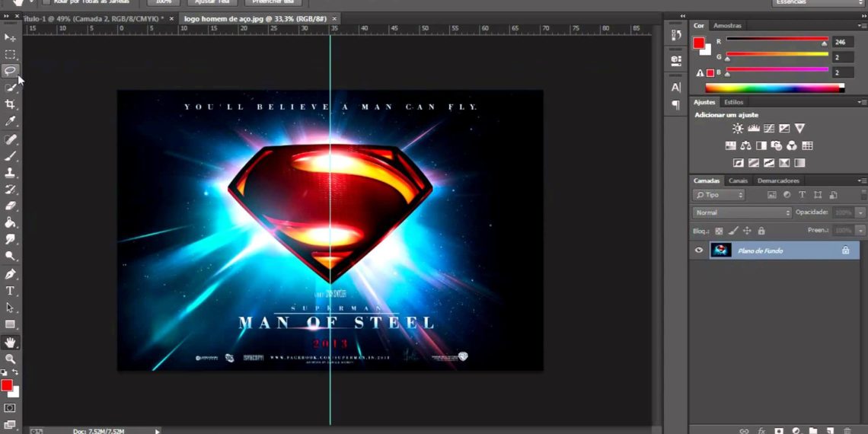The height and width of the screenshot is (434, 868).
Task: Open the Preen. fill dropdown arrow
Action: click(860, 230)
